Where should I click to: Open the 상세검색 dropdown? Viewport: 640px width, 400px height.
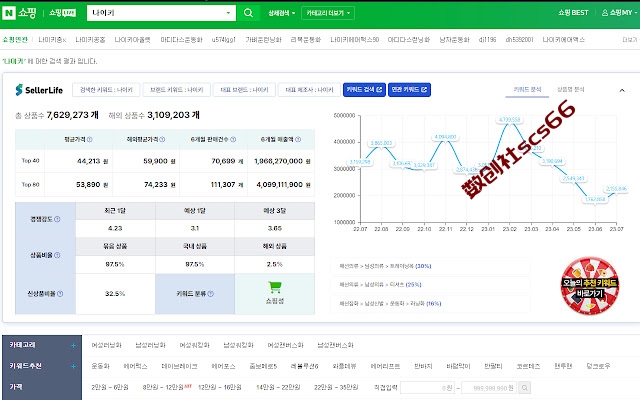pyautogui.click(x=281, y=13)
